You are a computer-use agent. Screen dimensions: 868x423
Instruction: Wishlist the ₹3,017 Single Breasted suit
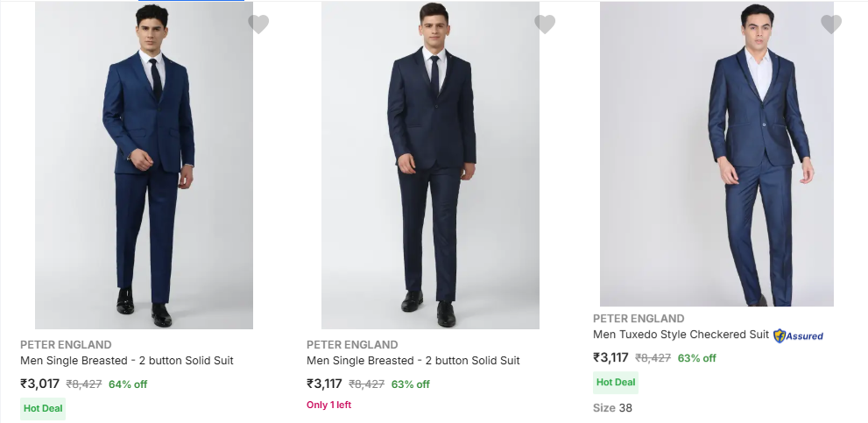point(258,25)
